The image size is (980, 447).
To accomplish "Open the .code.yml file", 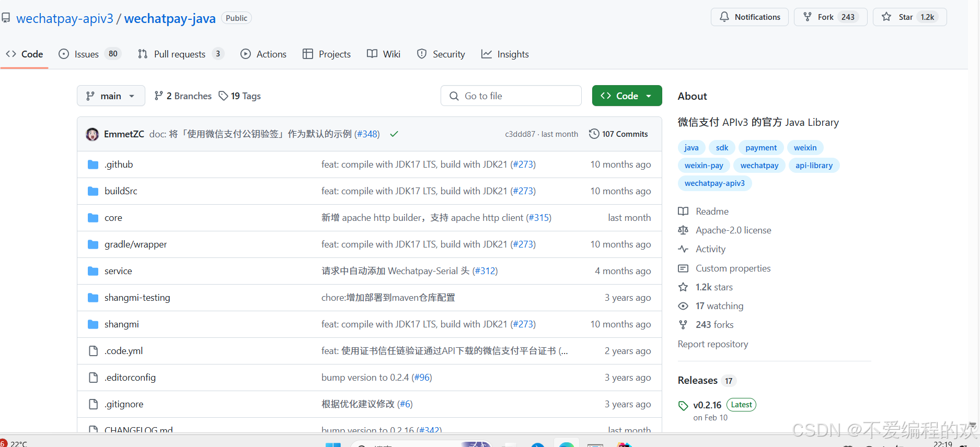I will point(123,351).
